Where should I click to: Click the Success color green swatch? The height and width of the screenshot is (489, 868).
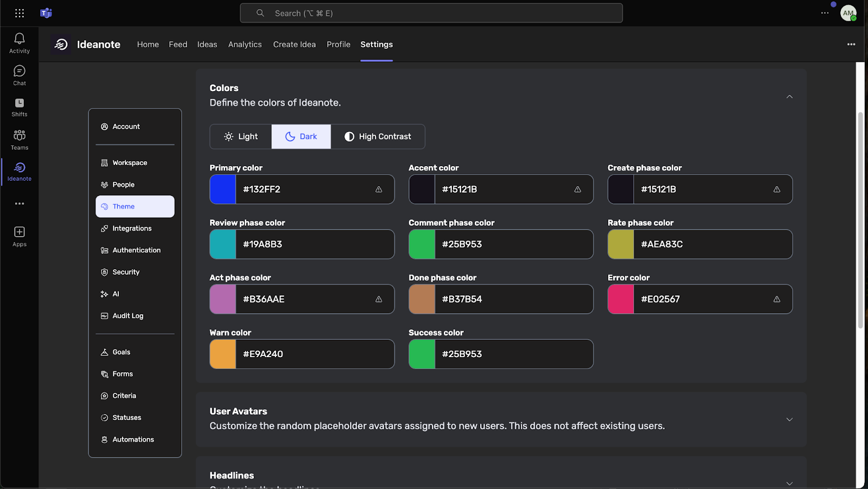point(422,354)
